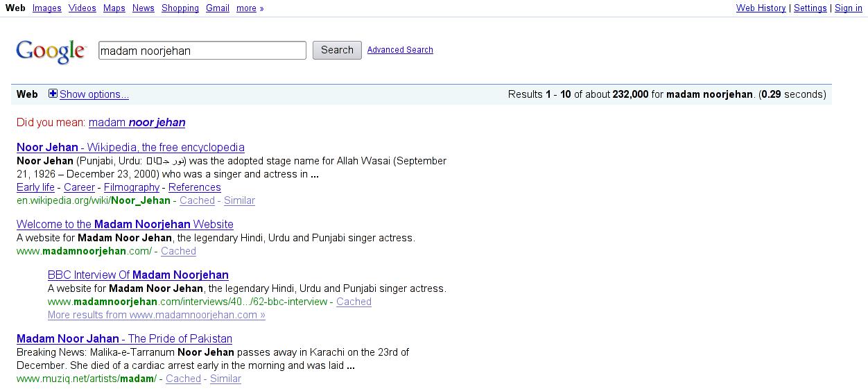Click the results count text 'about 232,000'
Screen dimensions: 868x389
[x=616, y=94]
